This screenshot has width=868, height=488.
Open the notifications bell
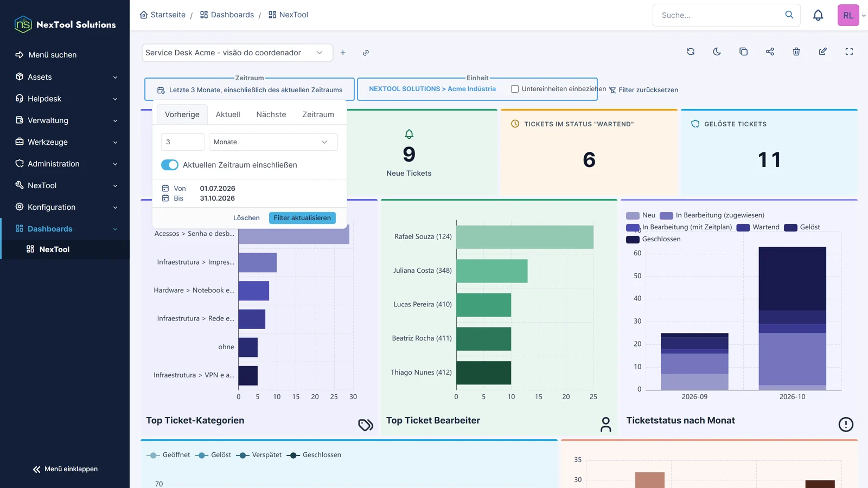pyautogui.click(x=818, y=15)
